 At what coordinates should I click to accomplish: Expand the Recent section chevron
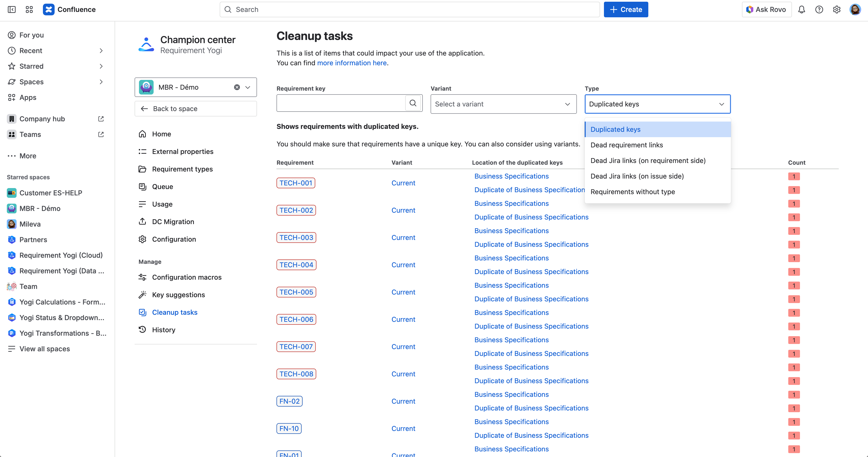click(x=101, y=50)
